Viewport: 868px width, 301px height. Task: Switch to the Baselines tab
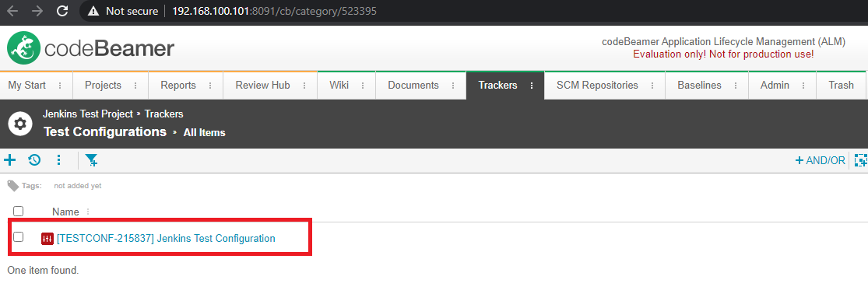700,86
